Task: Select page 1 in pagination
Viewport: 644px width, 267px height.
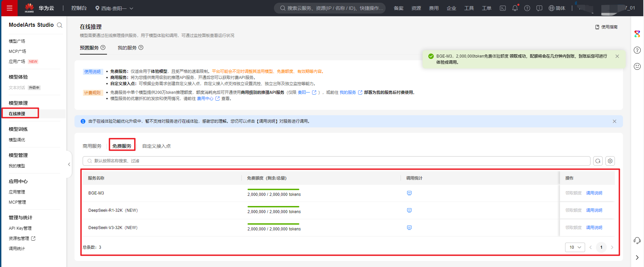Action: point(601,247)
